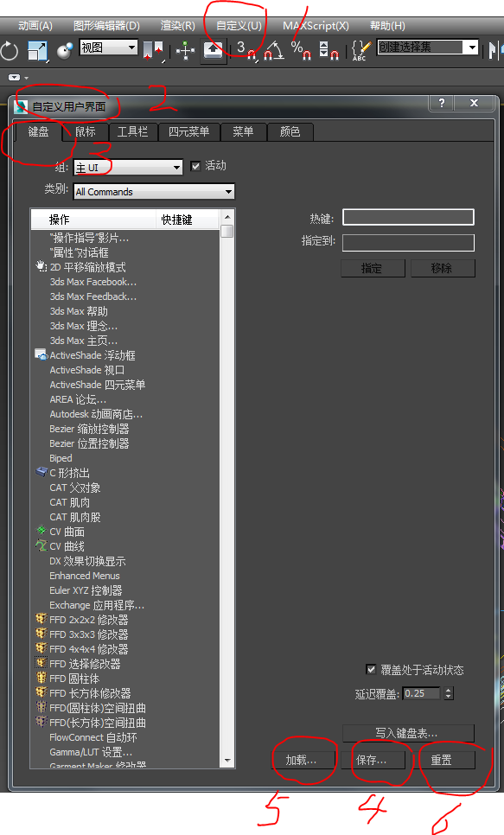Click the CV Curve row icon
This screenshot has width=504, height=835.
pos(41,545)
